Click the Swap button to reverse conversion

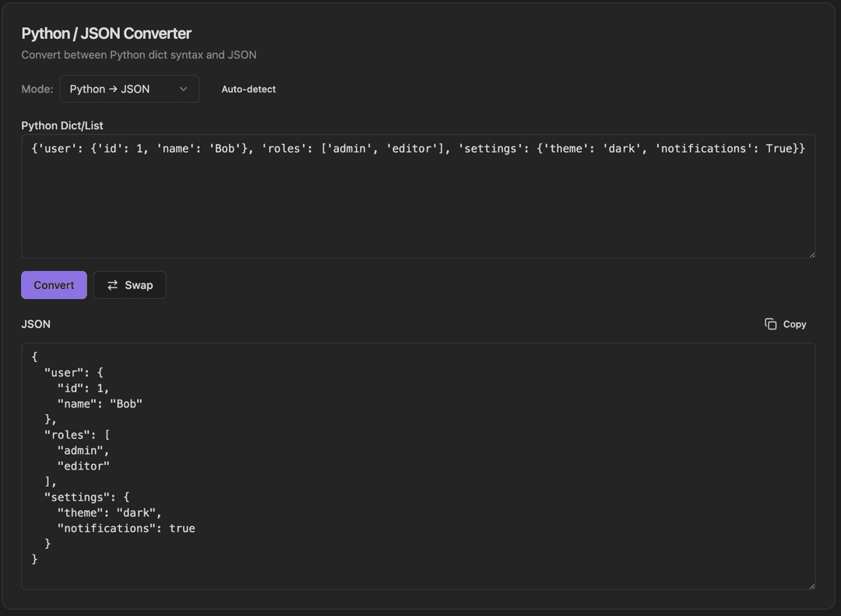tap(129, 285)
